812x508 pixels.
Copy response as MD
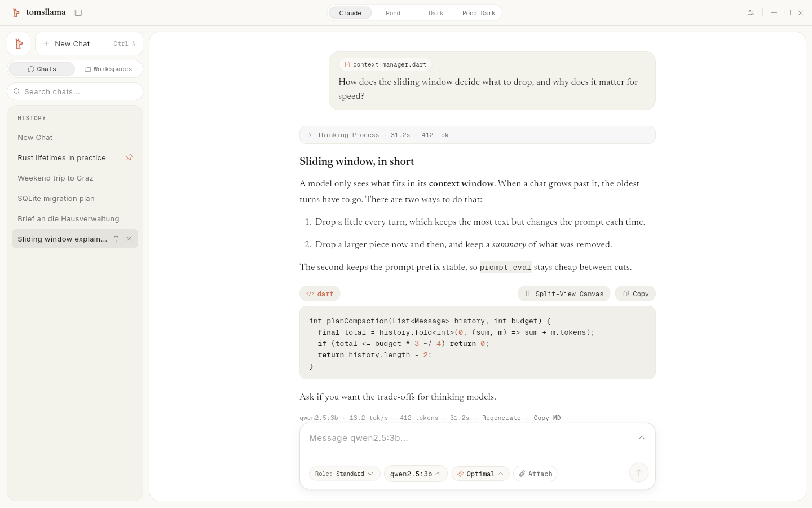point(547,418)
